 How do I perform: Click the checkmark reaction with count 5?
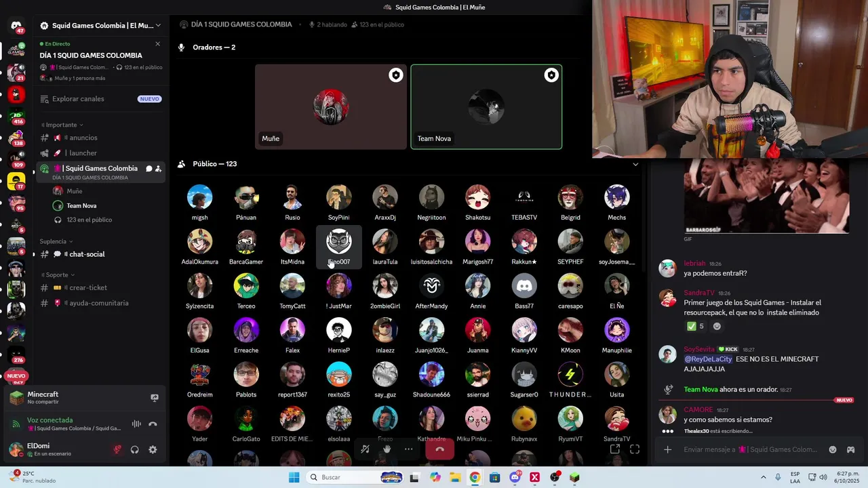coord(695,326)
